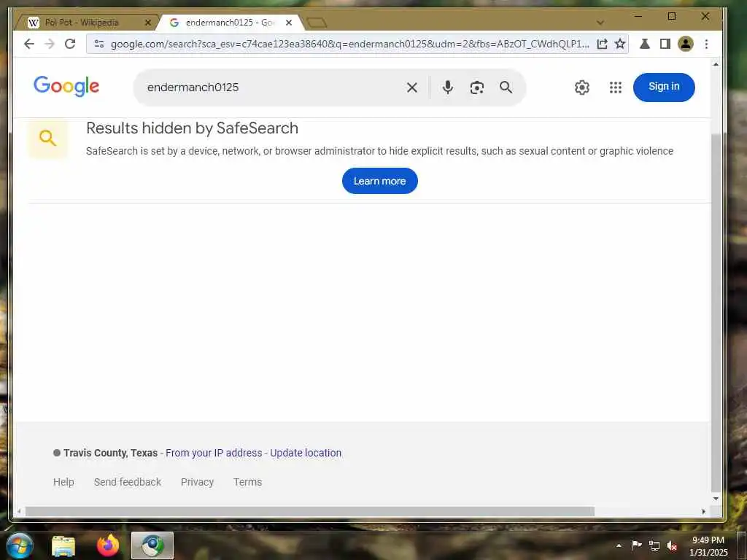Screen dimensions: 747x560
Task: Open the Google apps grid
Action: coord(616,87)
